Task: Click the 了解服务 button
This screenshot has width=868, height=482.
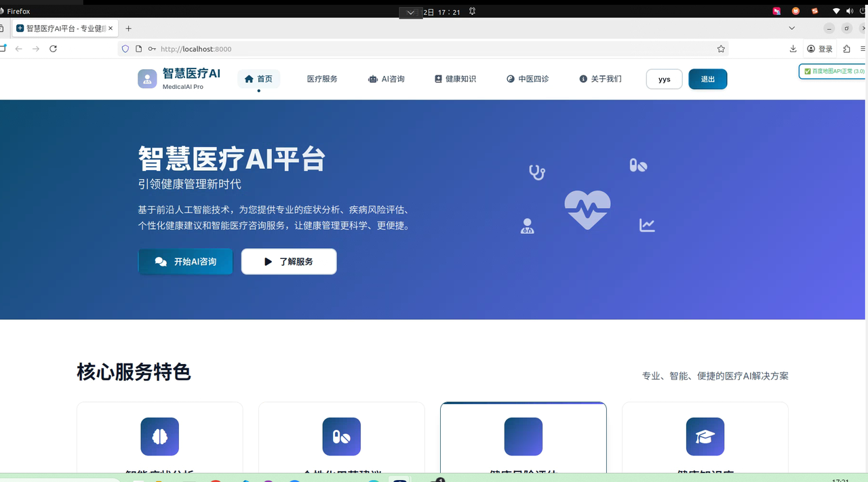Action: (x=289, y=262)
